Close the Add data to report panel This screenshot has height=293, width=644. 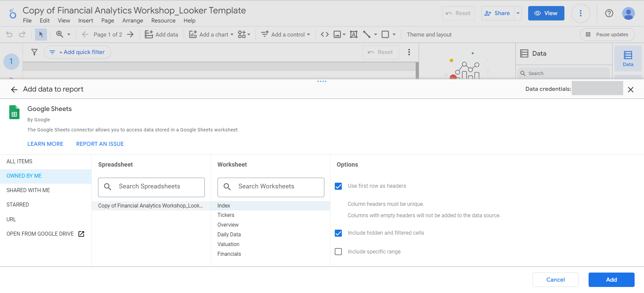(x=631, y=90)
